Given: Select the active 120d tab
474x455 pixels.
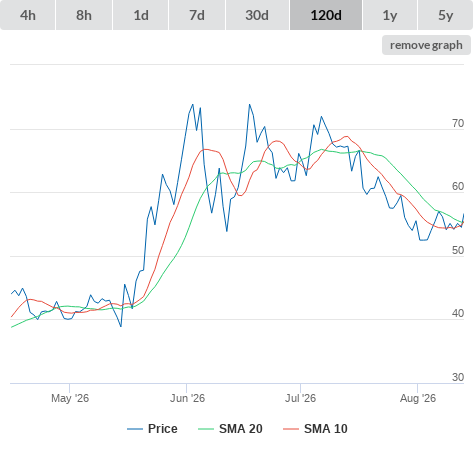Looking at the screenshot, I should point(326,15).
